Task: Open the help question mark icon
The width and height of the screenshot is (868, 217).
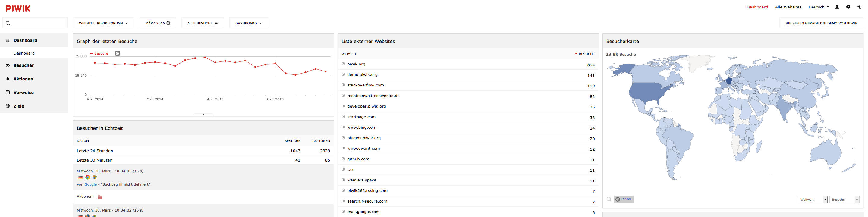Action: (848, 7)
